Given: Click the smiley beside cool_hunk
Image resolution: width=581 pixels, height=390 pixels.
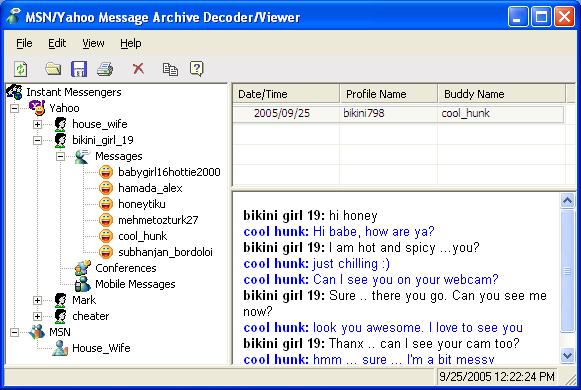Looking at the screenshot, I should pos(106,236).
